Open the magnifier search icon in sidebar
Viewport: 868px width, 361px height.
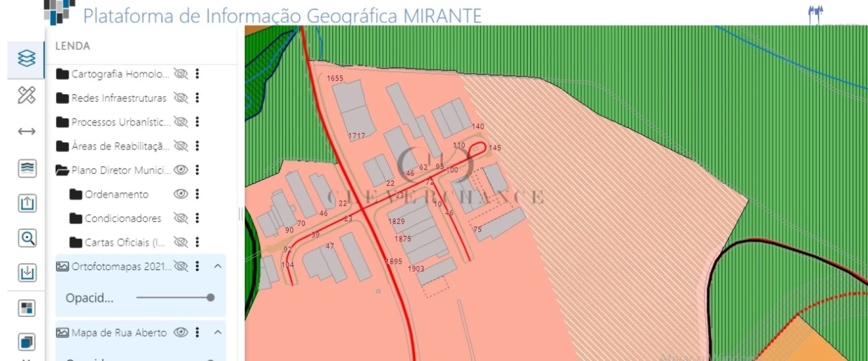click(x=27, y=238)
